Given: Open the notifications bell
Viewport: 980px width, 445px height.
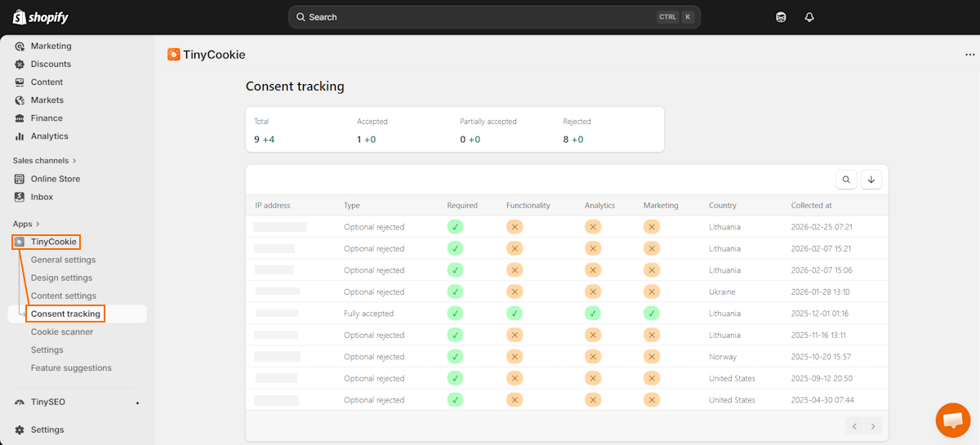Looking at the screenshot, I should (x=809, y=17).
